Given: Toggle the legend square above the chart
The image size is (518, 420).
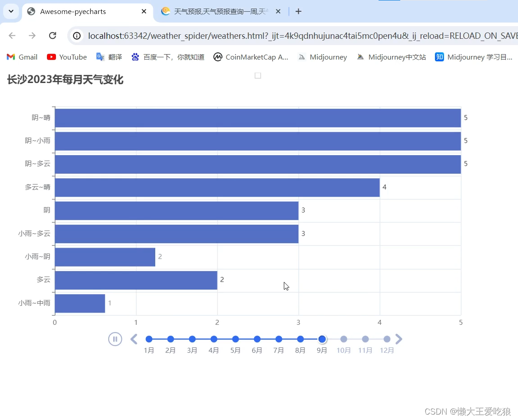Looking at the screenshot, I should [258, 76].
